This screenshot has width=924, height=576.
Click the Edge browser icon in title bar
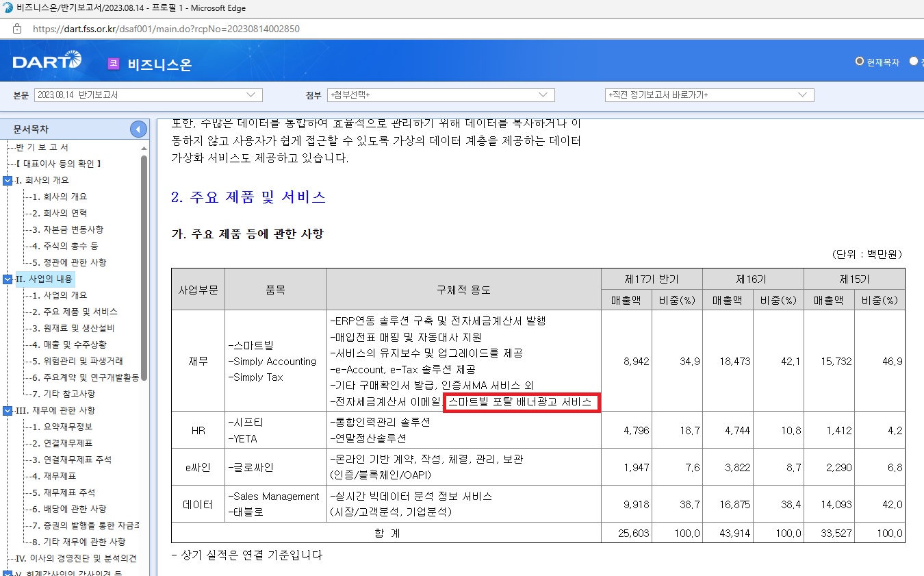7,8
